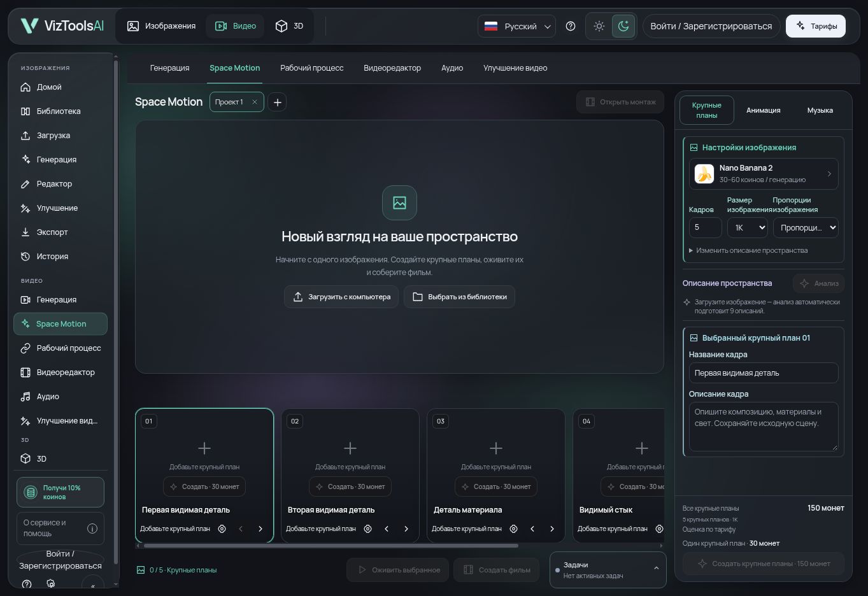Focus the Описание кадра text area

764,427
